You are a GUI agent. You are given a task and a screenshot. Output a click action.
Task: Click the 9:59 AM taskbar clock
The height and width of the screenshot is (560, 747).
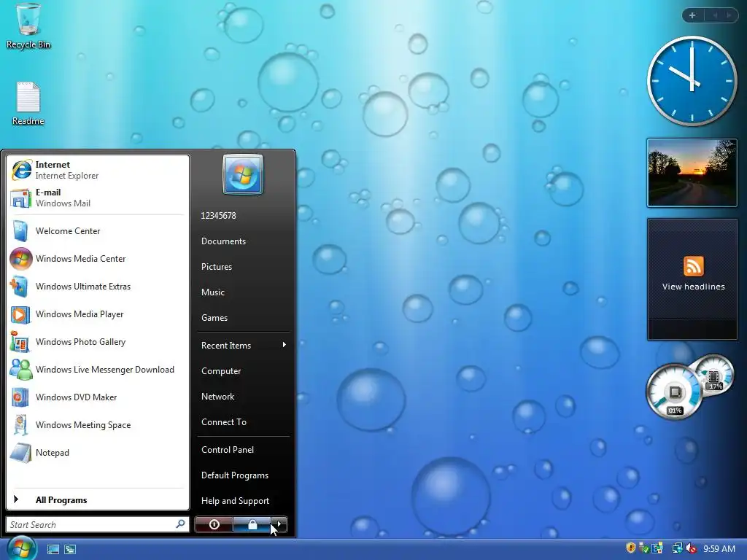point(719,548)
